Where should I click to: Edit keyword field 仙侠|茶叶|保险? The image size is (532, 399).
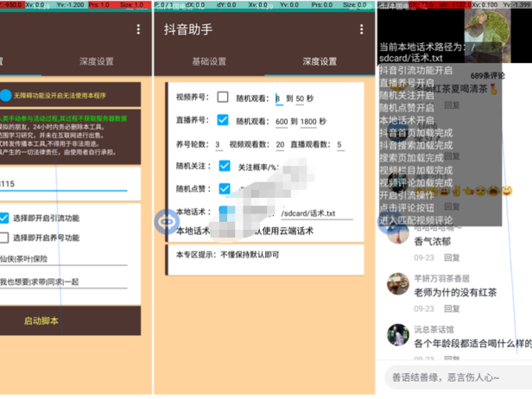[63, 259]
